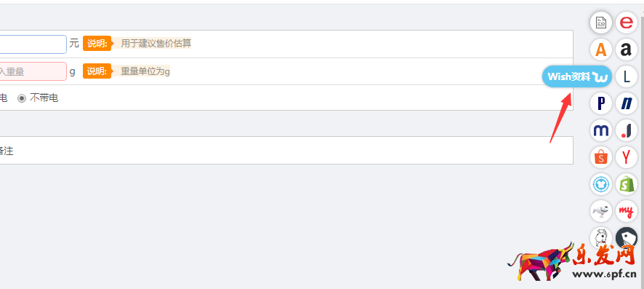The image size is (644, 289).
Task: Open the red 'Y' platform icon
Action: 627,157
